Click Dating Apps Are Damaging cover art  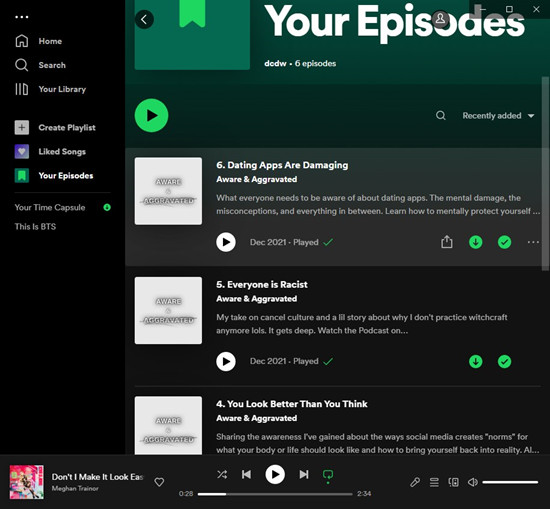tap(168, 191)
